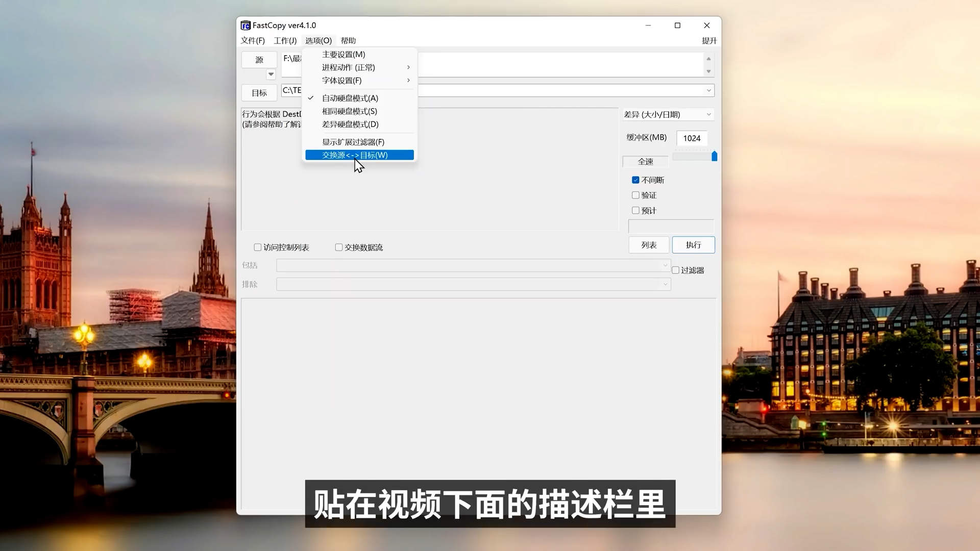Enable the 预计 checkbox
The width and height of the screenshot is (980, 551).
click(x=635, y=210)
